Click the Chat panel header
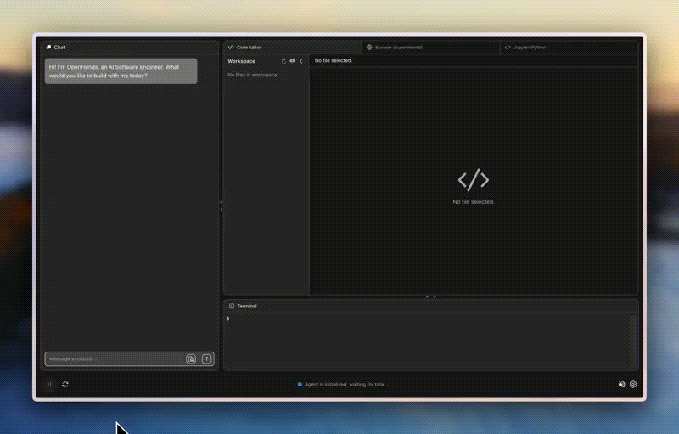679x434 pixels. pos(57,46)
